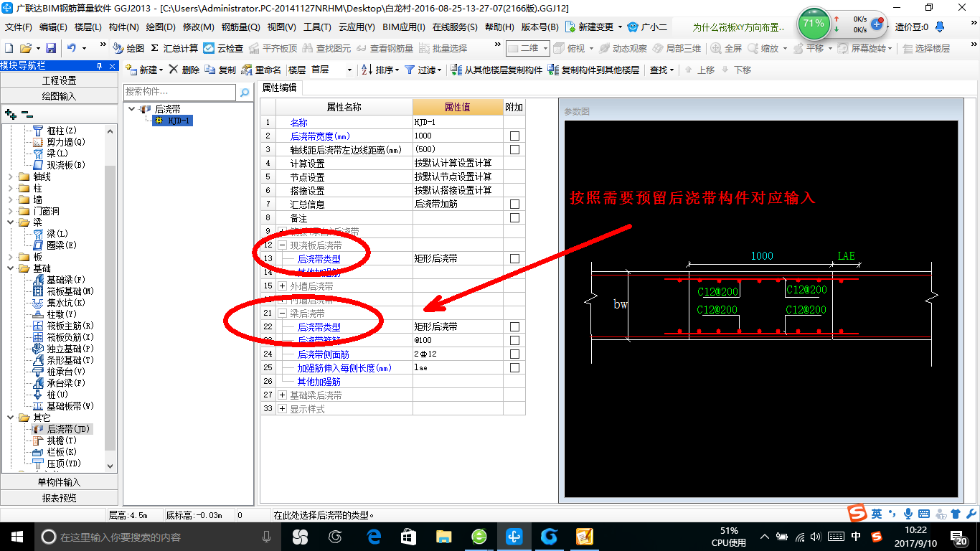Select 桩承台(V) tree item
The width and height of the screenshot is (980, 551).
coord(59,372)
